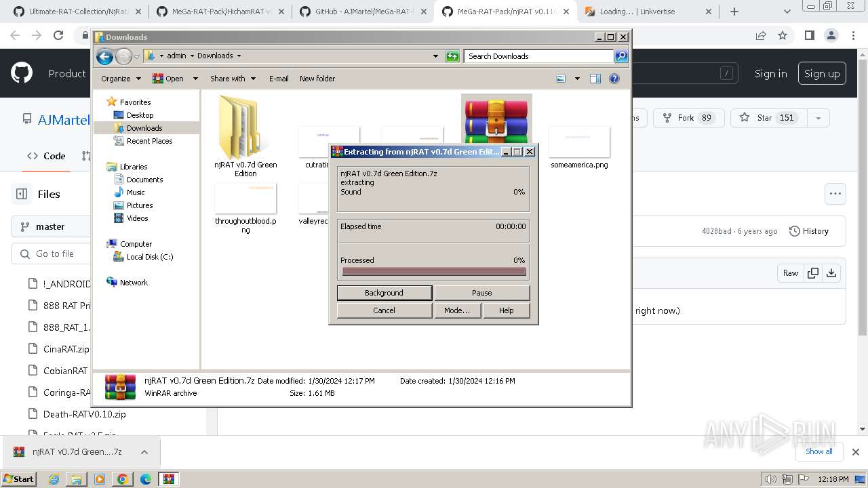This screenshot has width=868, height=488.
Task: Pause the extraction
Action: [481, 293]
